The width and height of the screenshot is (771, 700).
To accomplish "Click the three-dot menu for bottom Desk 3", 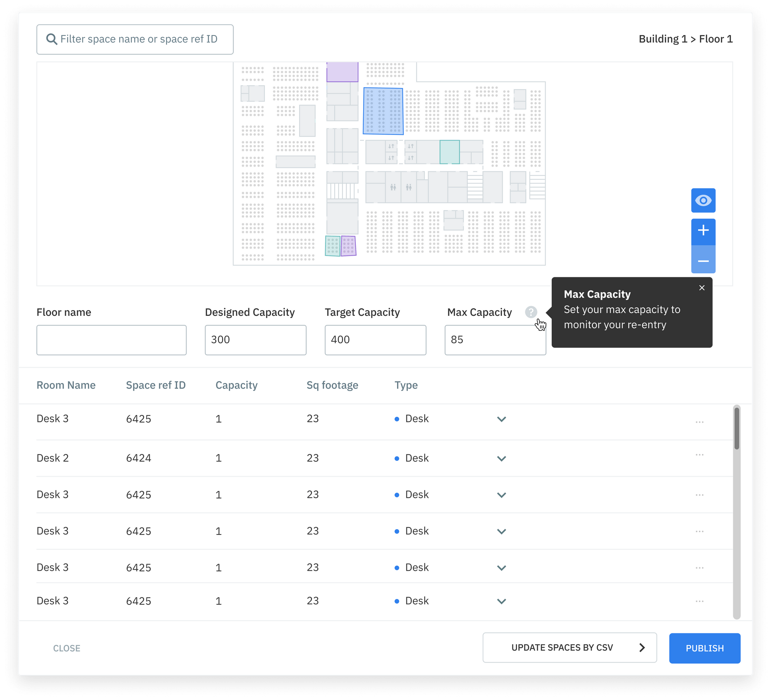I will pos(699,602).
